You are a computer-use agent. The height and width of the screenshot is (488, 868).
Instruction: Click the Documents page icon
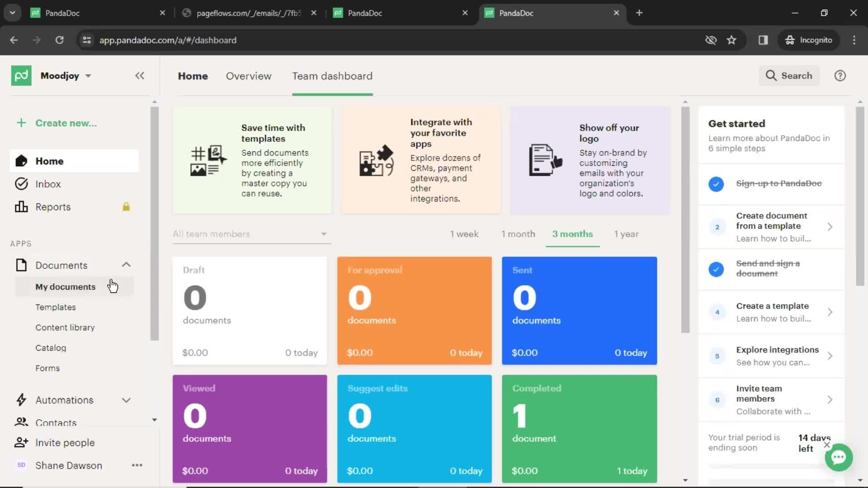click(x=21, y=265)
